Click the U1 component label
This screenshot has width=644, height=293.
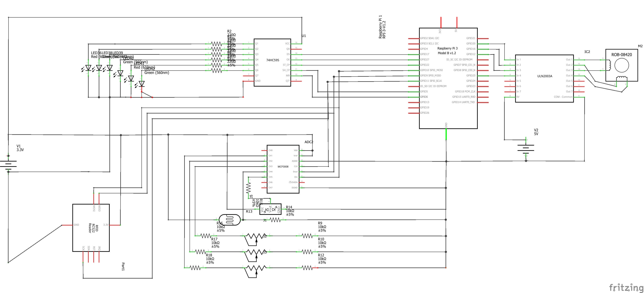pos(304,36)
